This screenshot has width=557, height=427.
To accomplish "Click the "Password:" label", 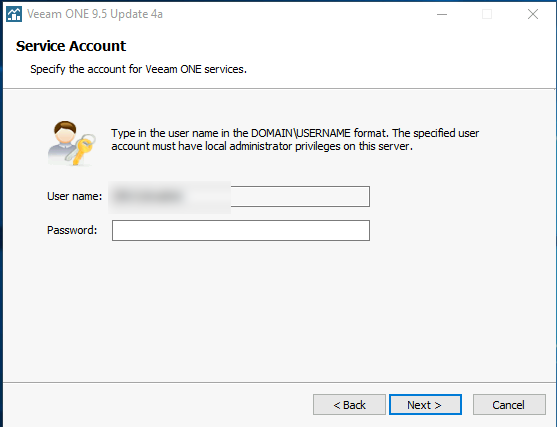I will (x=72, y=230).
